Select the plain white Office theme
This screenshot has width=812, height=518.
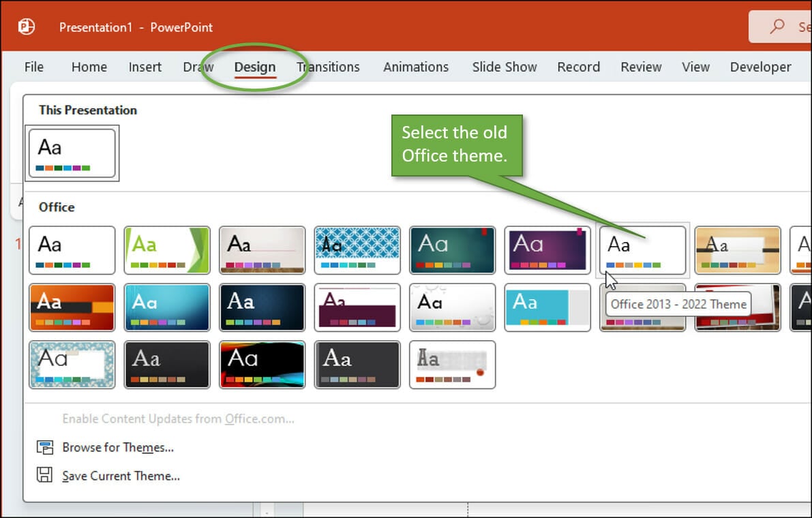[72, 250]
